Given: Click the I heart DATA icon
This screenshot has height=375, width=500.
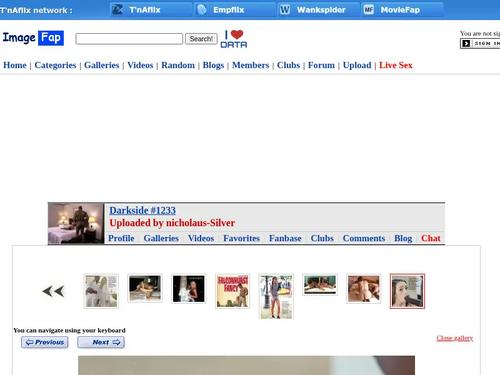Looking at the screenshot, I should pos(234,39).
